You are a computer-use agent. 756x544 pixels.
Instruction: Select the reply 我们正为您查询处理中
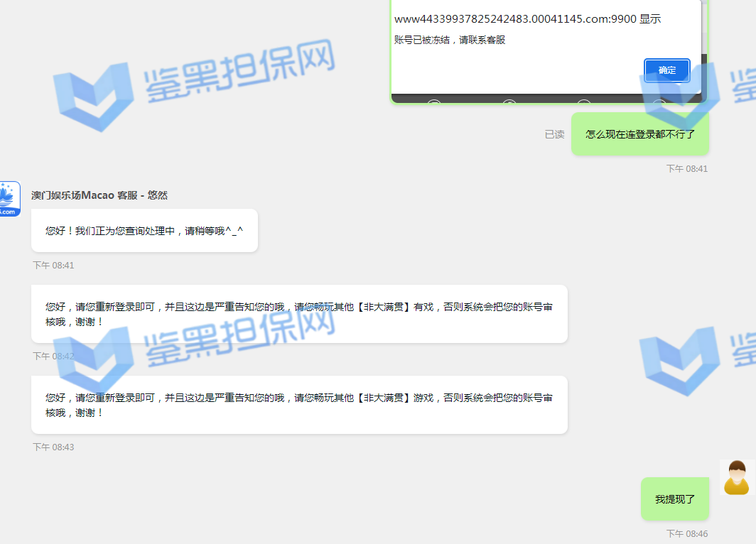(144, 231)
